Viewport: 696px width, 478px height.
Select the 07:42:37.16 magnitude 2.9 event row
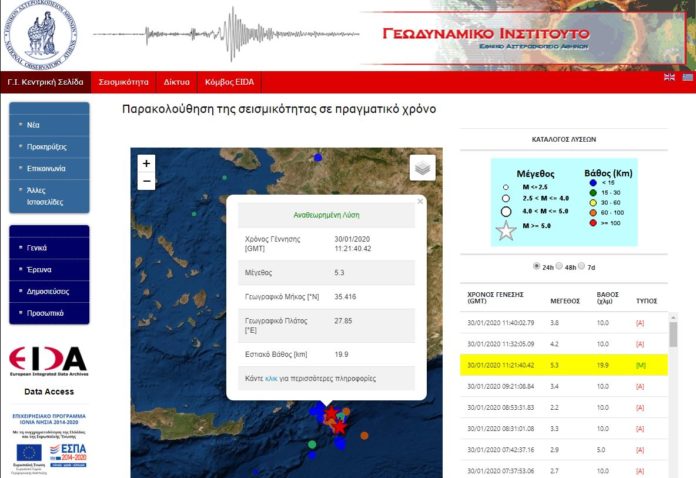pos(564,450)
